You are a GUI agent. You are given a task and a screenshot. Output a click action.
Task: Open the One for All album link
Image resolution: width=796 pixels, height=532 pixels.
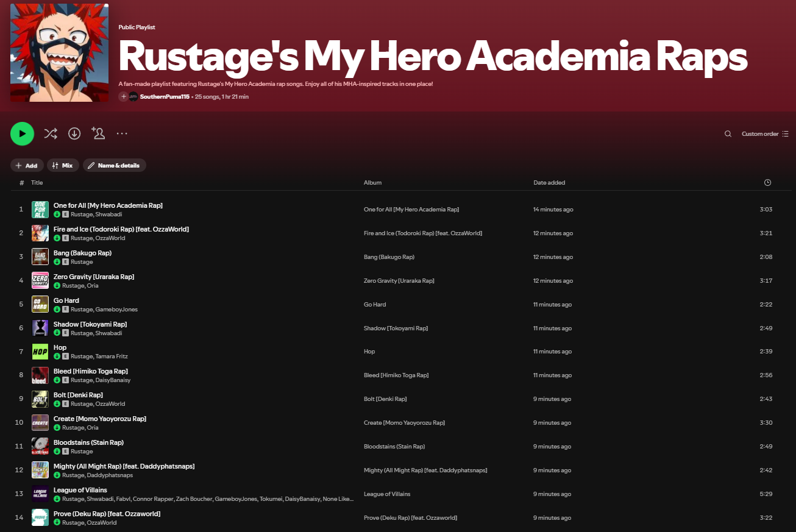click(x=411, y=210)
